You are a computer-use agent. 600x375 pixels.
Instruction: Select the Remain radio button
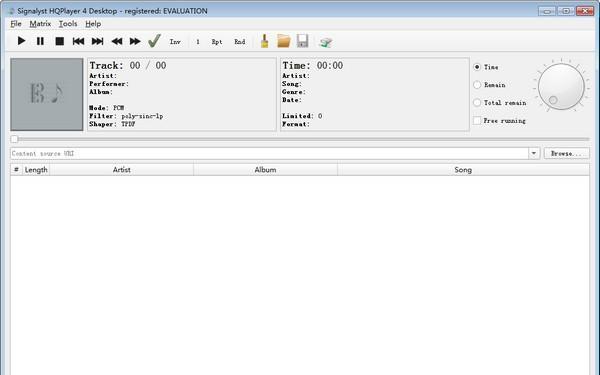point(477,85)
